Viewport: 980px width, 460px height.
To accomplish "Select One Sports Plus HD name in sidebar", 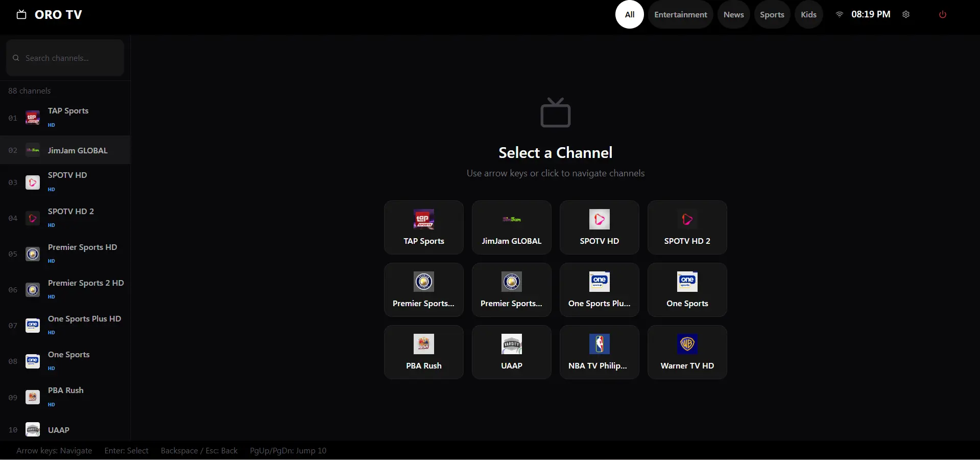I will pyautogui.click(x=85, y=318).
